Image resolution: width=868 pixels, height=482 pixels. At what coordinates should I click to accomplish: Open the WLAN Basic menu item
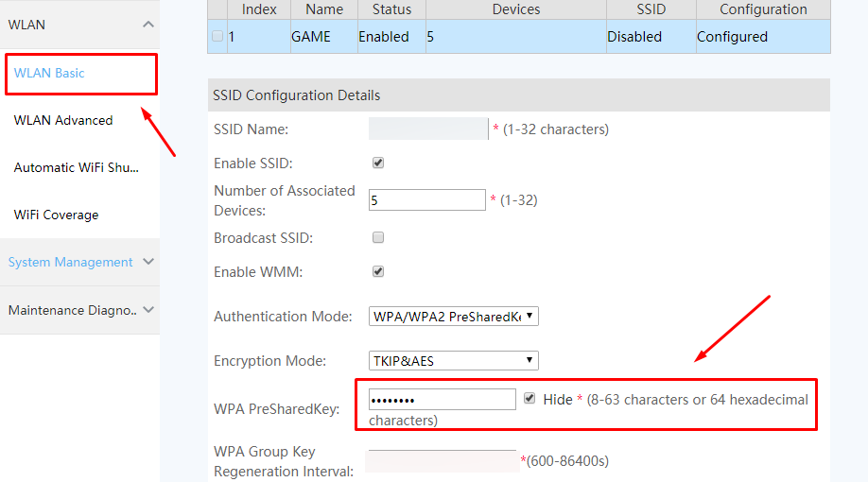49,73
